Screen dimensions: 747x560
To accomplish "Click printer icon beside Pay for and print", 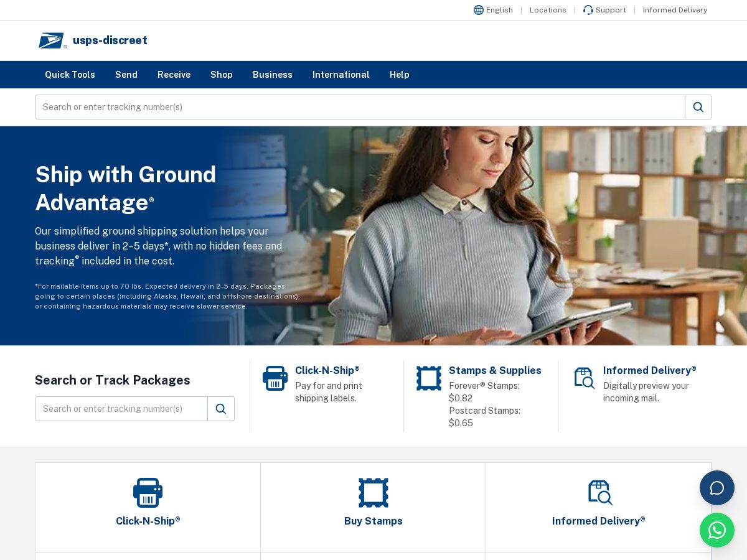I will click(275, 378).
